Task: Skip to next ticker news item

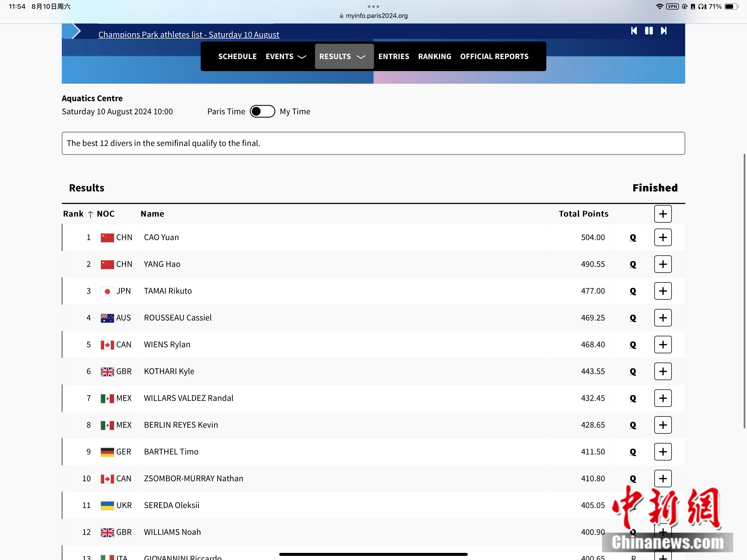Action: [664, 31]
